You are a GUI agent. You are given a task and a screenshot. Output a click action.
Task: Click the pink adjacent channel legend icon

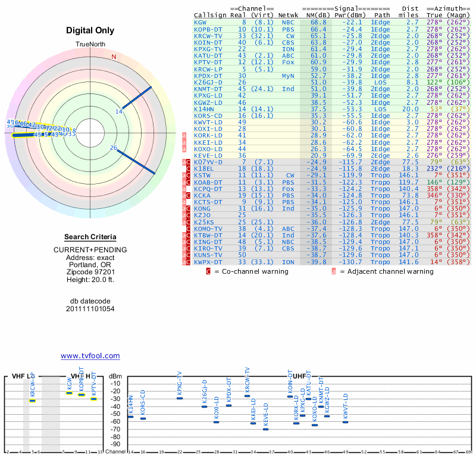click(x=334, y=271)
